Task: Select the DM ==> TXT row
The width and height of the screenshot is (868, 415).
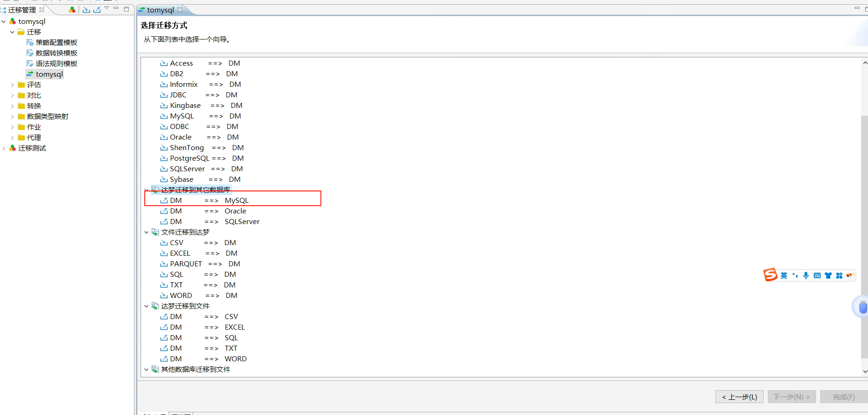Action: 199,348
